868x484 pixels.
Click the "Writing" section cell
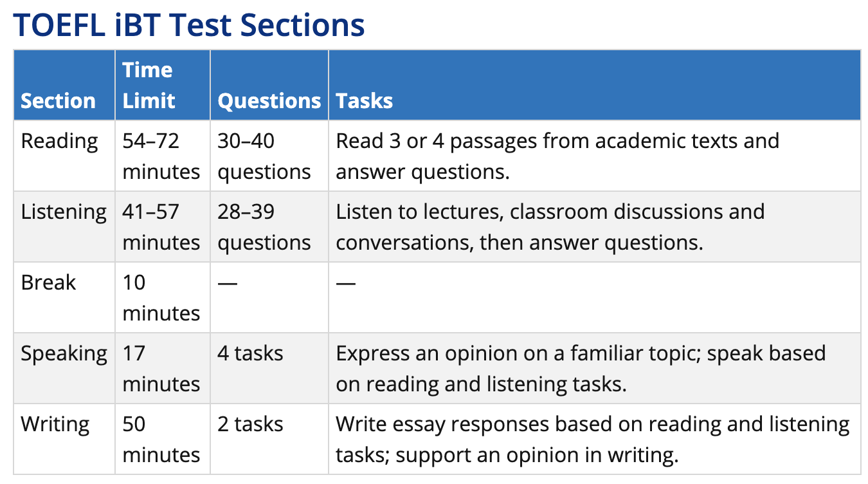55,424
